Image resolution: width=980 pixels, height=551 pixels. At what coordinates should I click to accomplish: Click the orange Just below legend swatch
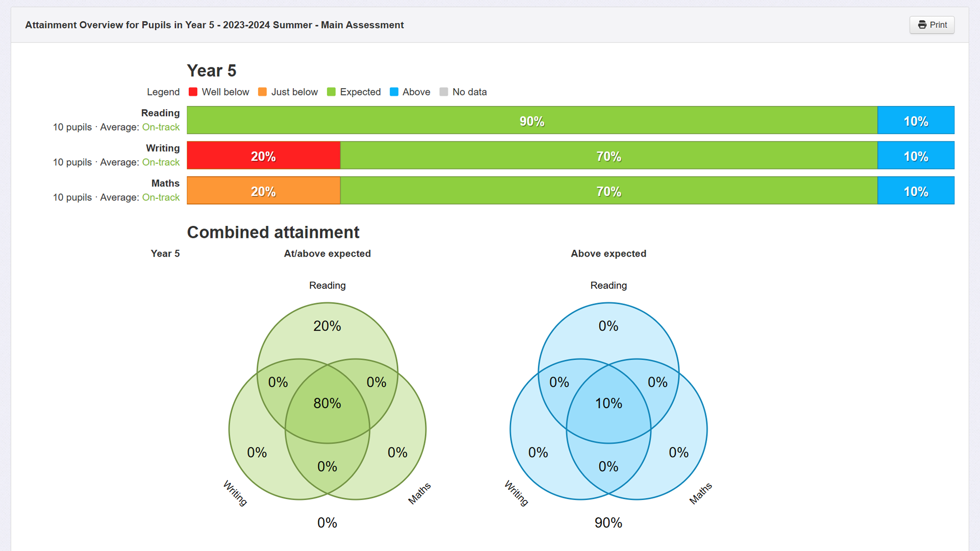(x=262, y=92)
